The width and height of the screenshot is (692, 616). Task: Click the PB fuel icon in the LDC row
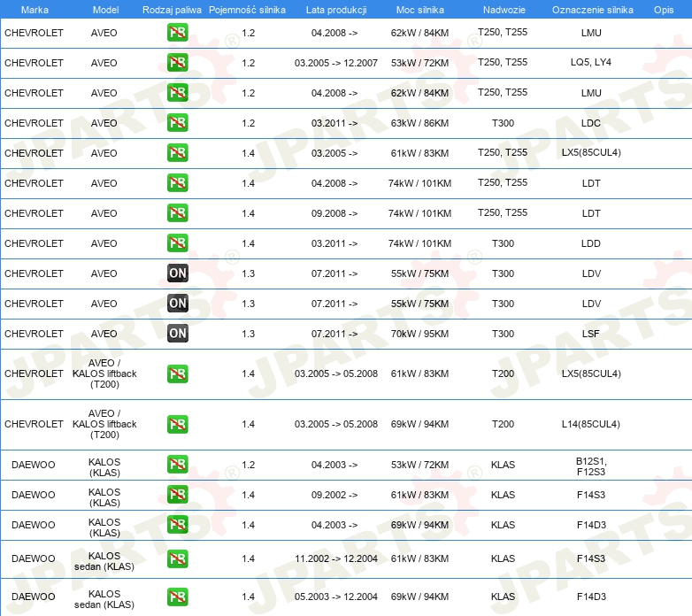tap(178, 123)
